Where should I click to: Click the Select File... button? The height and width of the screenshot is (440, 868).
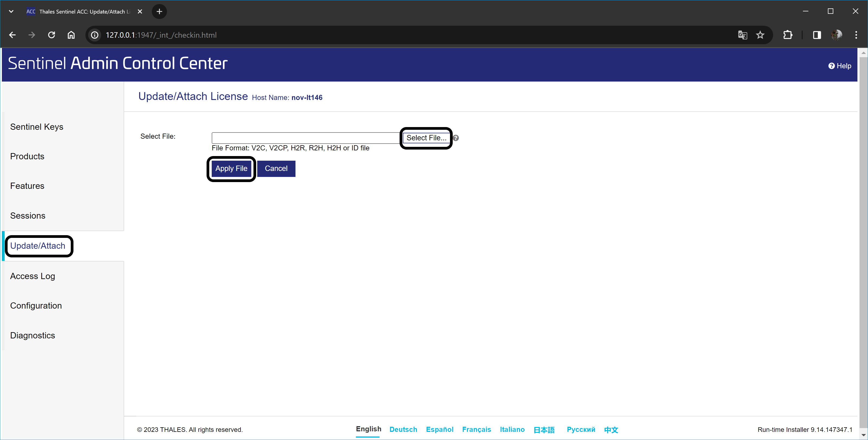[x=426, y=138]
